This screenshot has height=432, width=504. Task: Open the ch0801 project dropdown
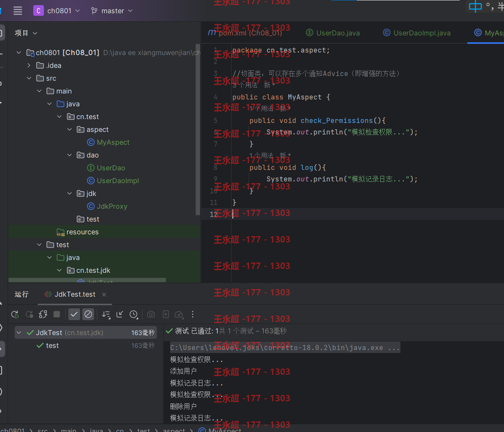pos(57,11)
